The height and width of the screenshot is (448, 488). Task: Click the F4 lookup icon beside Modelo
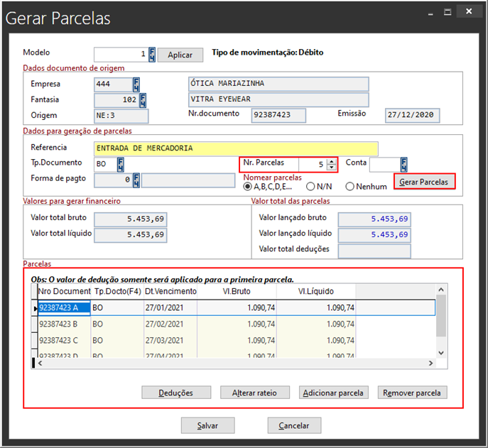pyautogui.click(x=151, y=55)
